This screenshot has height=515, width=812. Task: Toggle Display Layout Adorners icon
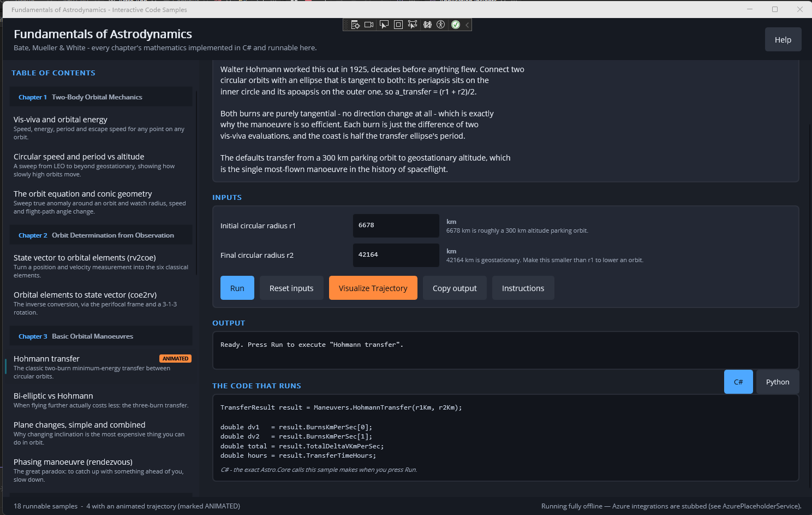pyautogui.click(x=398, y=25)
